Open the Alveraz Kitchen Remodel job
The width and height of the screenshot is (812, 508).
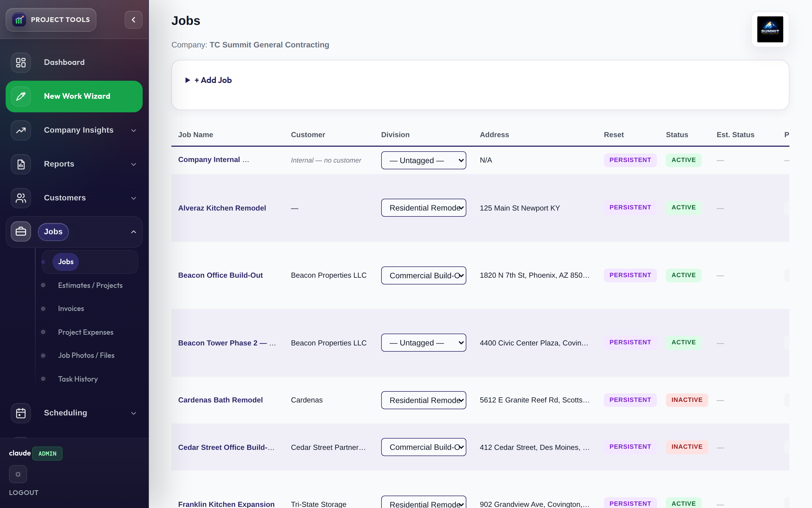tap(222, 208)
